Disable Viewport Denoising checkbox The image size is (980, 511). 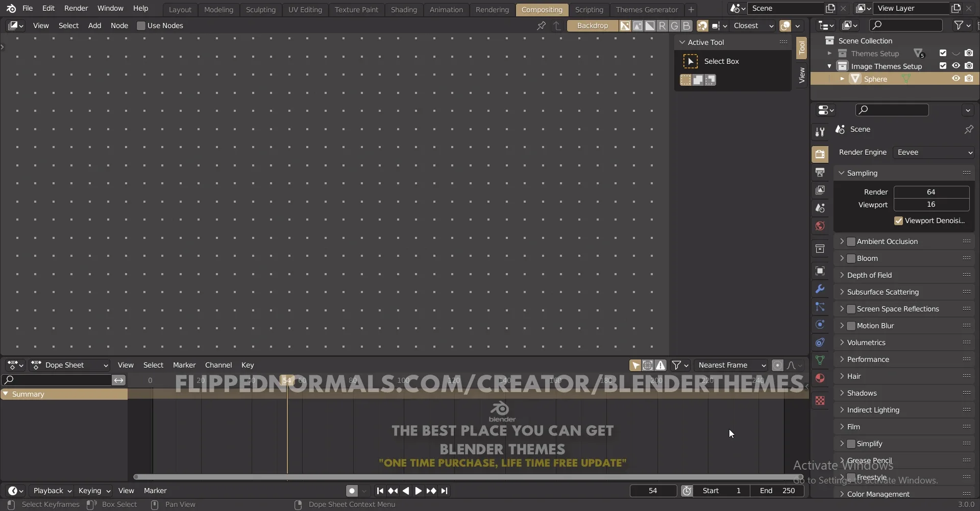pos(898,221)
